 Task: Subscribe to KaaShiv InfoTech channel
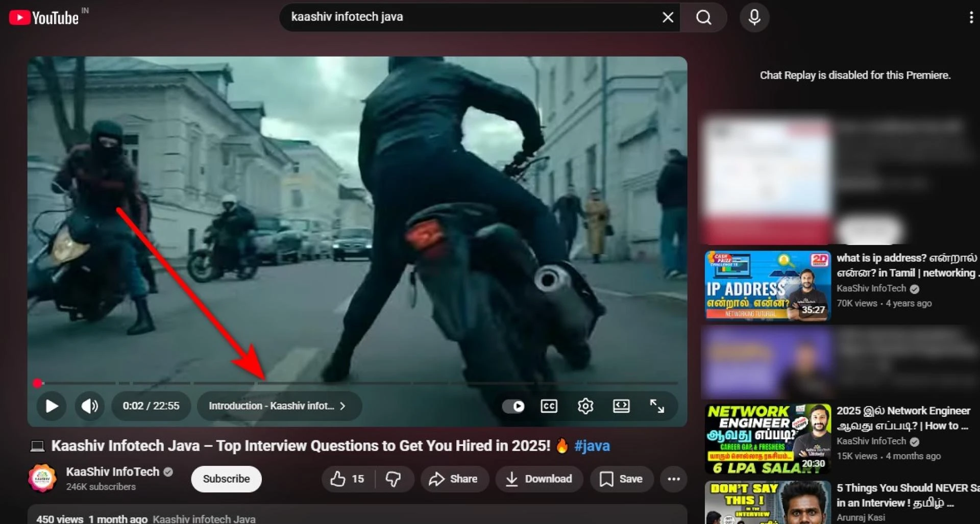pyautogui.click(x=226, y=479)
